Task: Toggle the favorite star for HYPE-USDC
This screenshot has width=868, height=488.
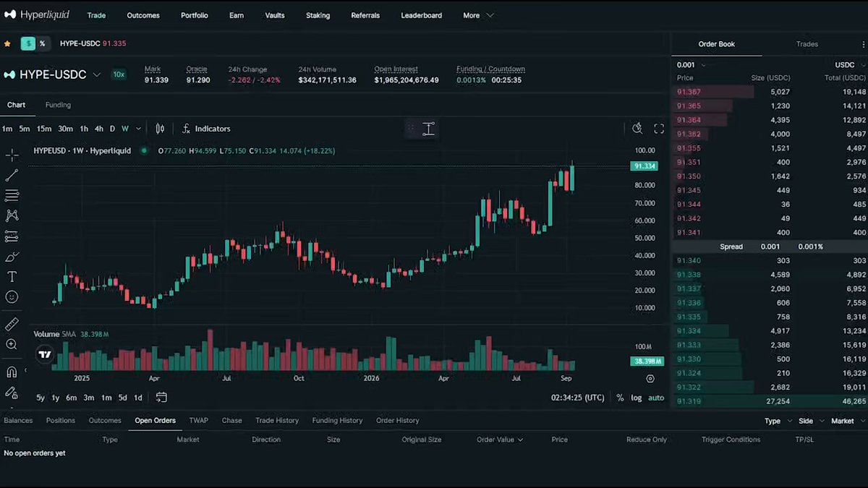Action: (7, 43)
